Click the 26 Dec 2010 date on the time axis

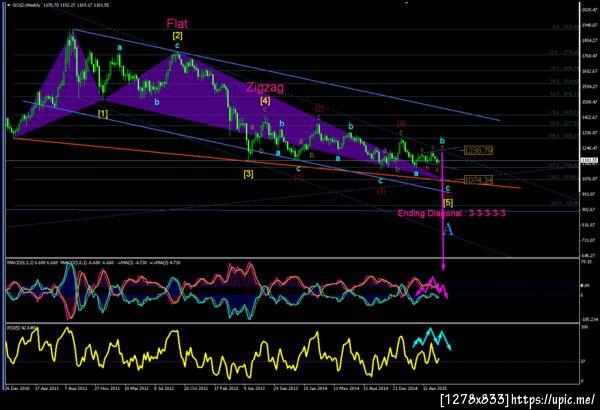click(x=17, y=388)
